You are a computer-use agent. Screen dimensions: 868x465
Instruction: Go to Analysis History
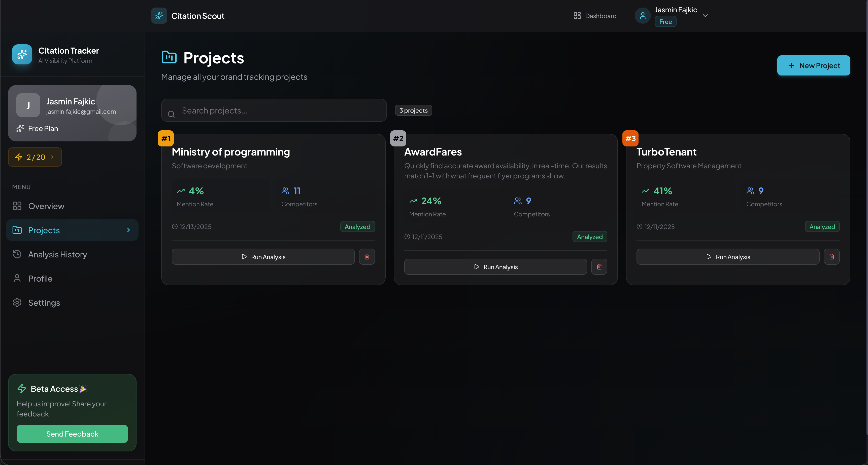tap(57, 254)
